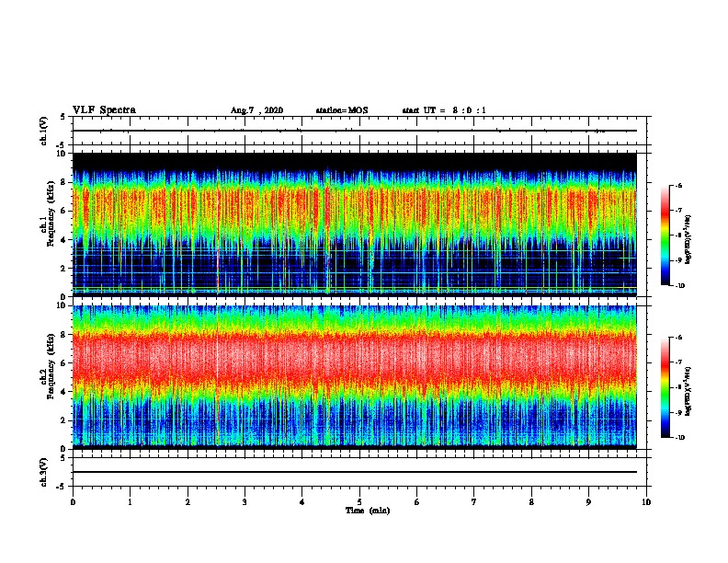
Task: Click the time axis tick label '2'
Action: pos(188,502)
